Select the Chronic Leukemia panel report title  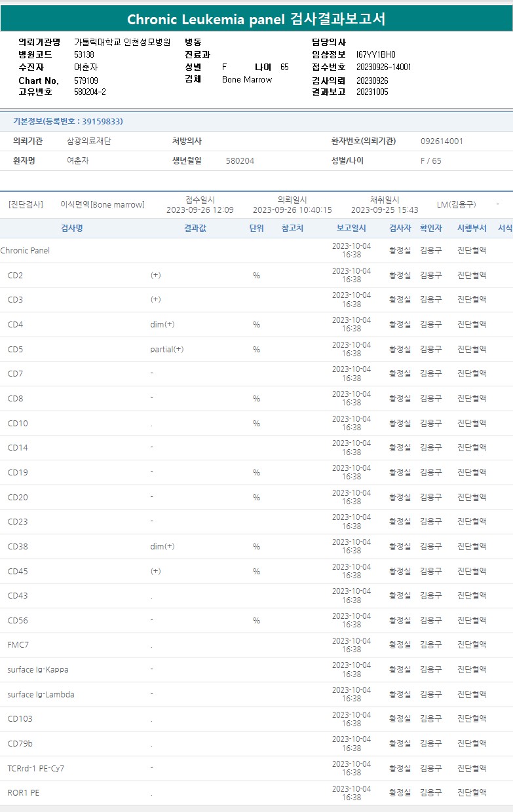(256, 19)
